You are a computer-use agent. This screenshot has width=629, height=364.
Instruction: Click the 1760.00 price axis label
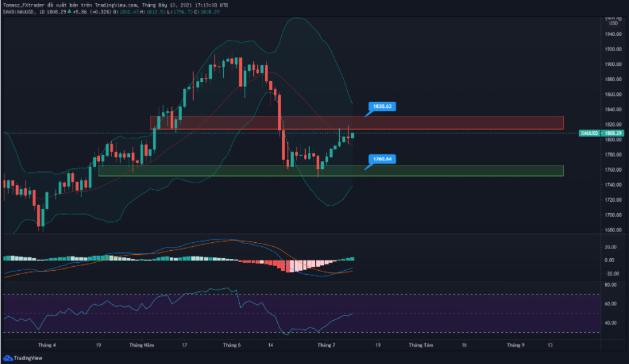613,170
